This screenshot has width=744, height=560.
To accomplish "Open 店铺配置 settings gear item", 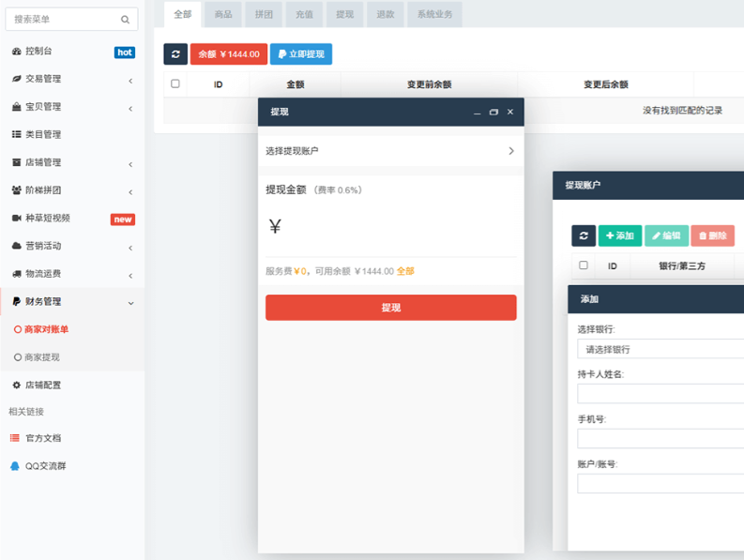I will click(x=42, y=386).
